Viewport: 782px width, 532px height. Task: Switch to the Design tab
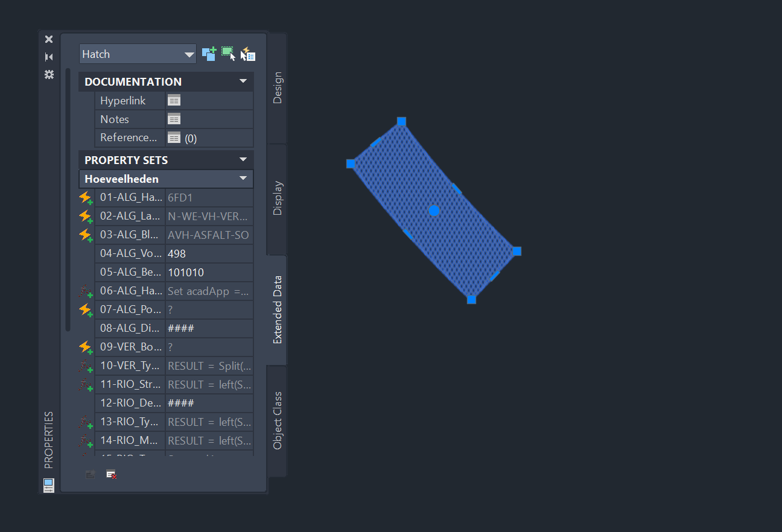click(278, 88)
